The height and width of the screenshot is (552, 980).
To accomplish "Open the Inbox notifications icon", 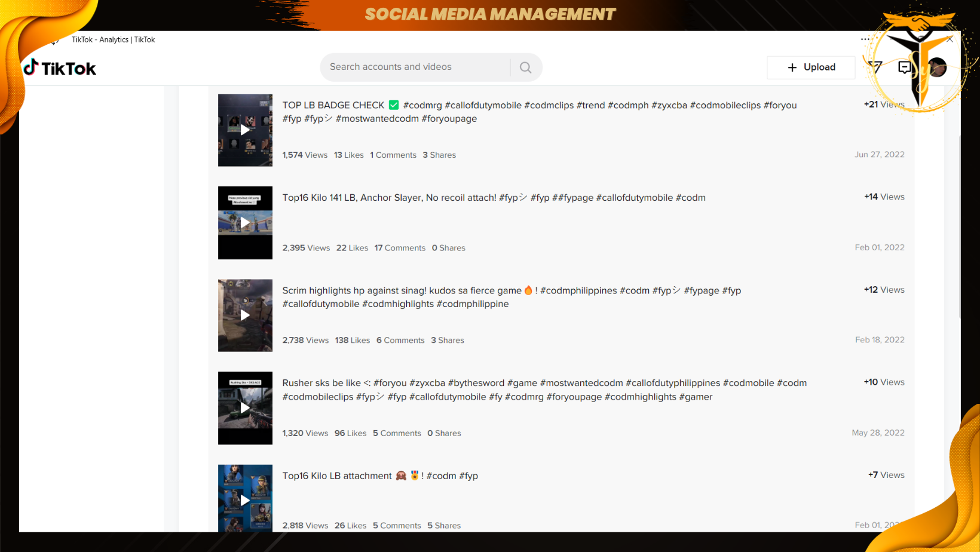I will (x=905, y=68).
